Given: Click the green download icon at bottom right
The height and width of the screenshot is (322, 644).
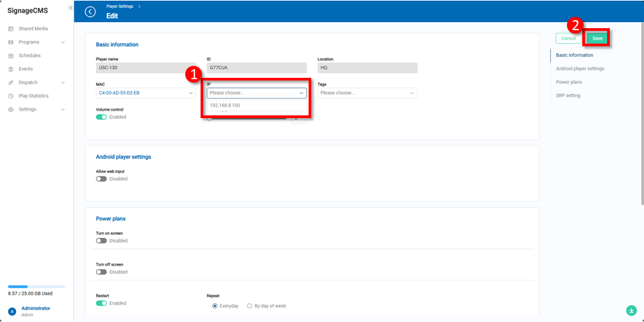Looking at the screenshot, I should coord(631,310).
